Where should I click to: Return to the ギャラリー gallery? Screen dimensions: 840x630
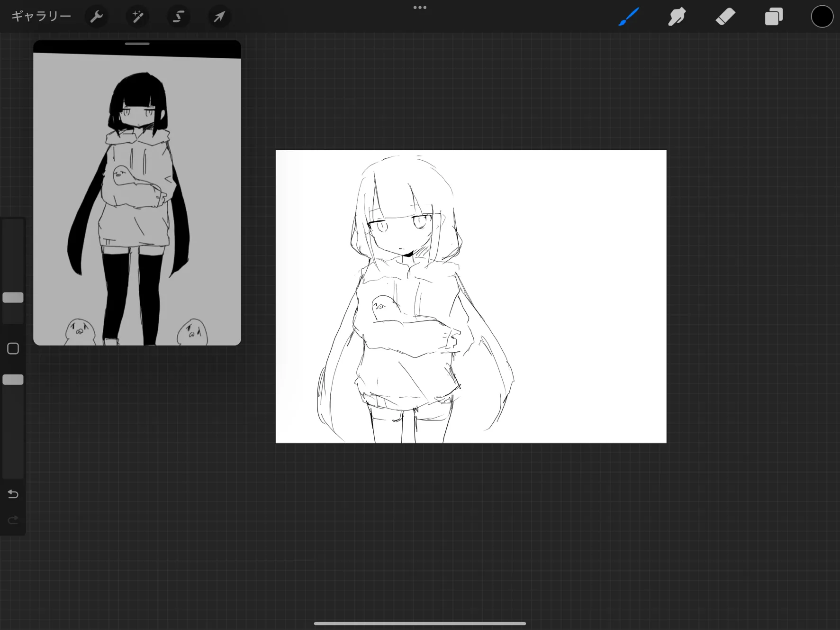point(41,17)
